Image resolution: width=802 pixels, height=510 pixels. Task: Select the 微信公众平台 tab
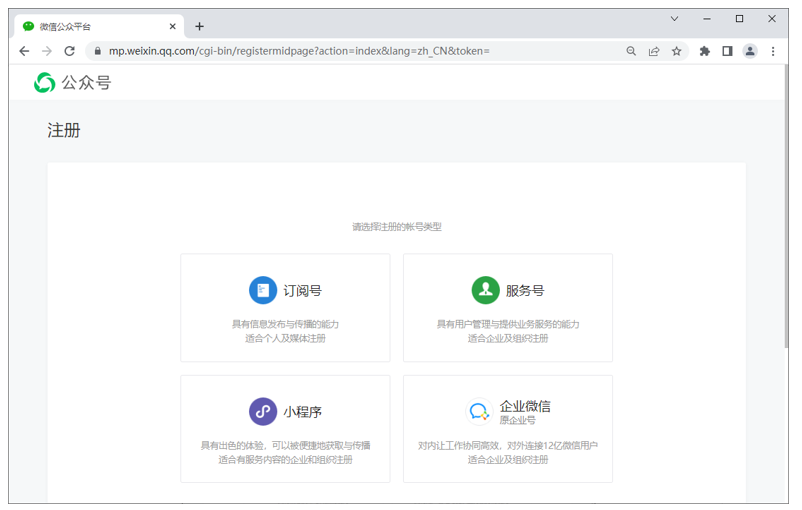click(97, 26)
